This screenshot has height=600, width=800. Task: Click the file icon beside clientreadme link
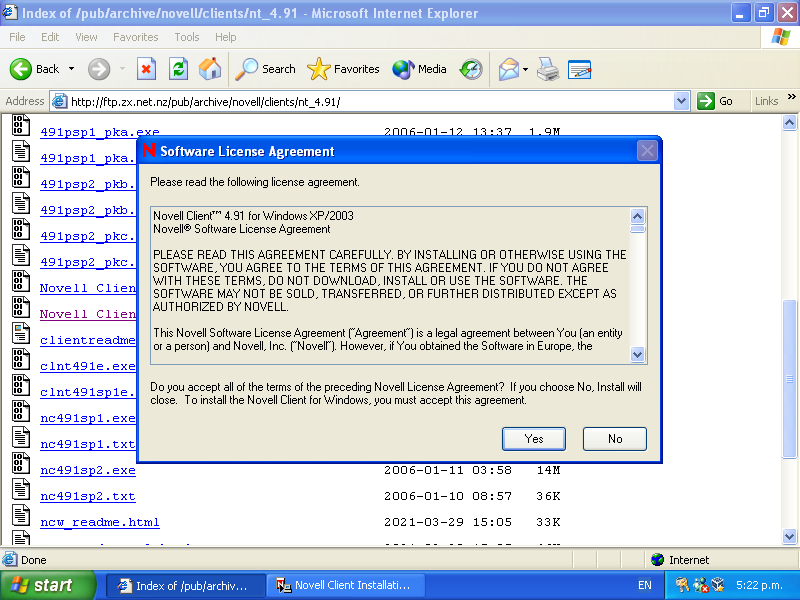pyautogui.click(x=20, y=333)
